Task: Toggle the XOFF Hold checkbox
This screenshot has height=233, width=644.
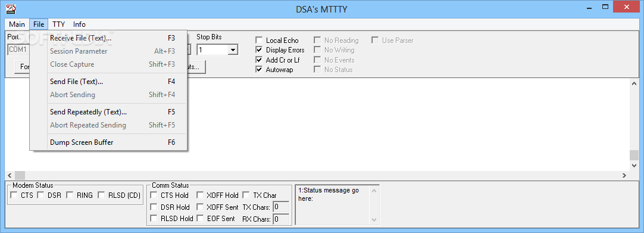Action: 200,195
